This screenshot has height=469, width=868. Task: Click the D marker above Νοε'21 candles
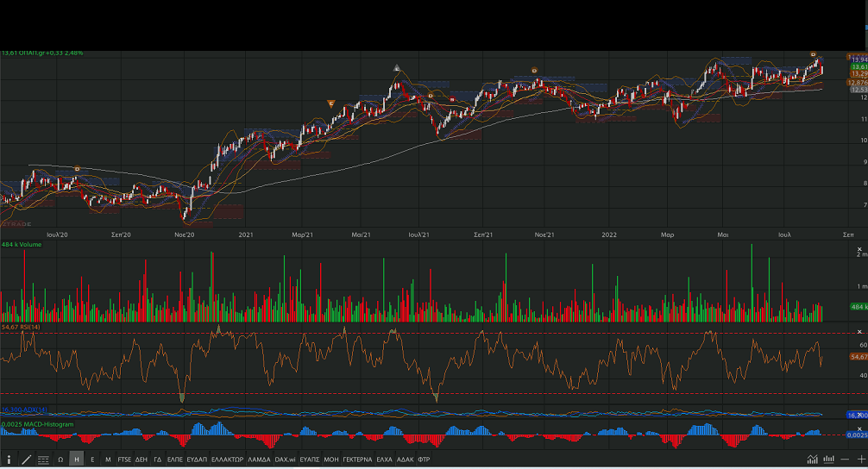[x=534, y=71]
